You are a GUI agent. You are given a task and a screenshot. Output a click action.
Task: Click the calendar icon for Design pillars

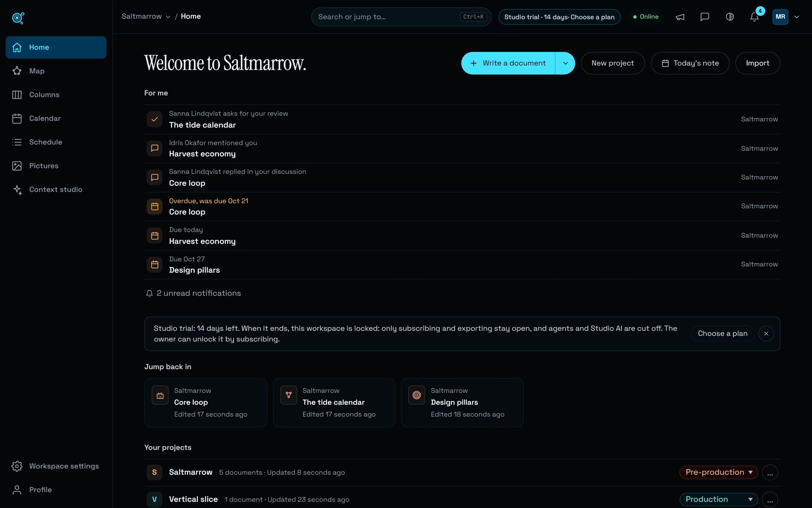pos(154,264)
